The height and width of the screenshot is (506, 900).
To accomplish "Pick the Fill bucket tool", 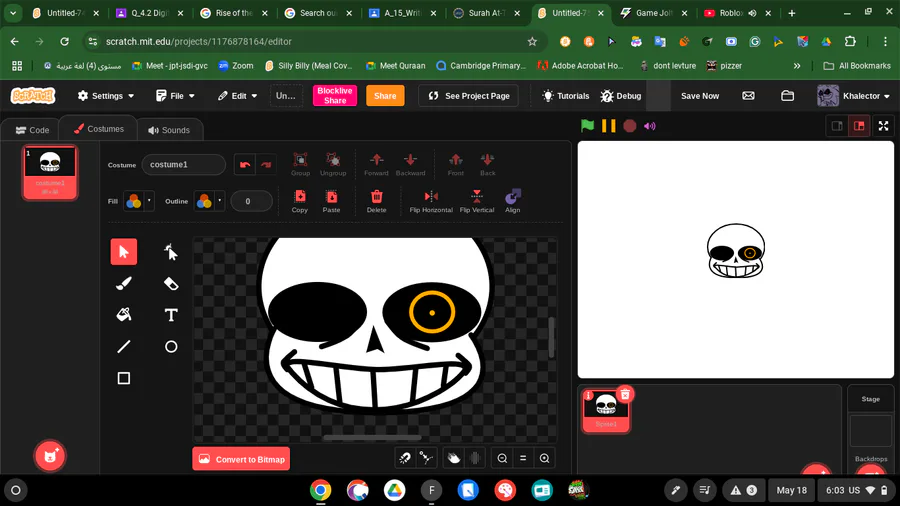I will click(123, 315).
